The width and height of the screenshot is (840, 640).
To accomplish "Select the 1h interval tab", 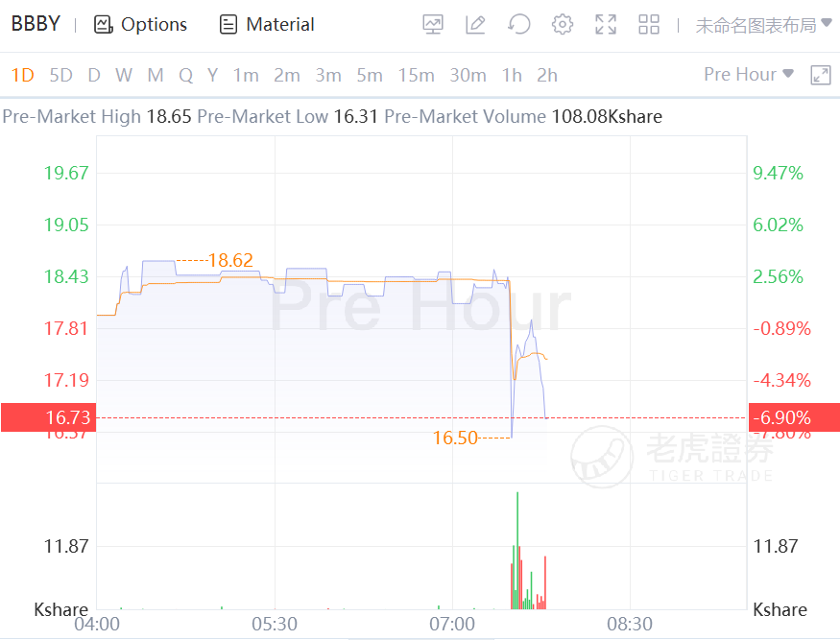I will pyautogui.click(x=512, y=76).
